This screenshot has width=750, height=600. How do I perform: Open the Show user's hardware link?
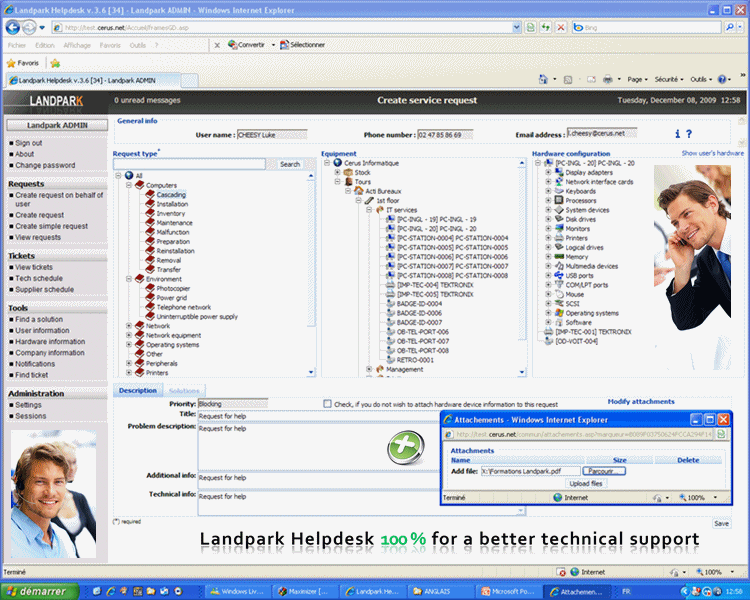tap(712, 153)
